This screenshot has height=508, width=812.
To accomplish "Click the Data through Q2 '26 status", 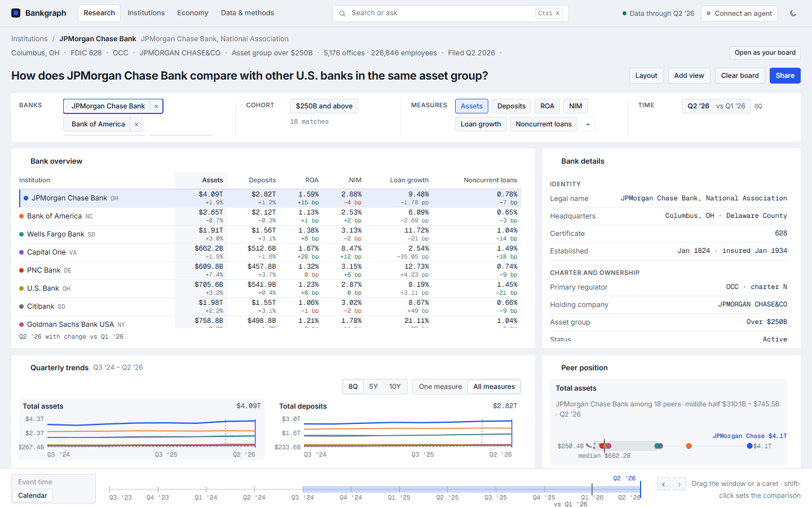I will 658,14.
